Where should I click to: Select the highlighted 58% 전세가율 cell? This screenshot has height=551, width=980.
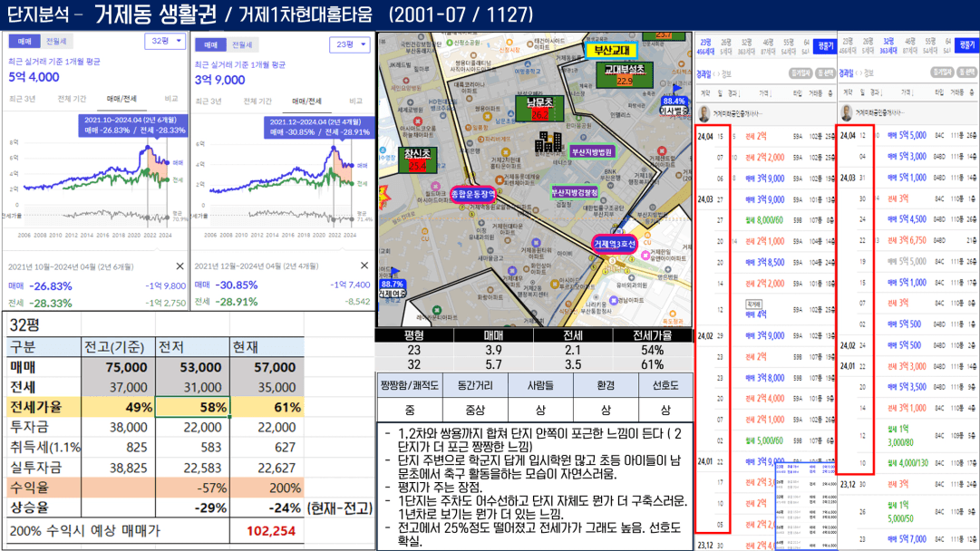point(192,407)
